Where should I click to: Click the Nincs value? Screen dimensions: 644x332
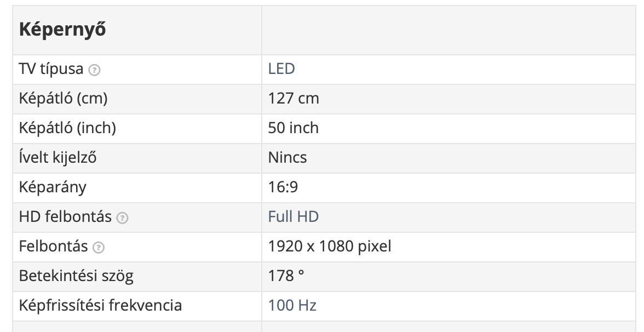(287, 158)
